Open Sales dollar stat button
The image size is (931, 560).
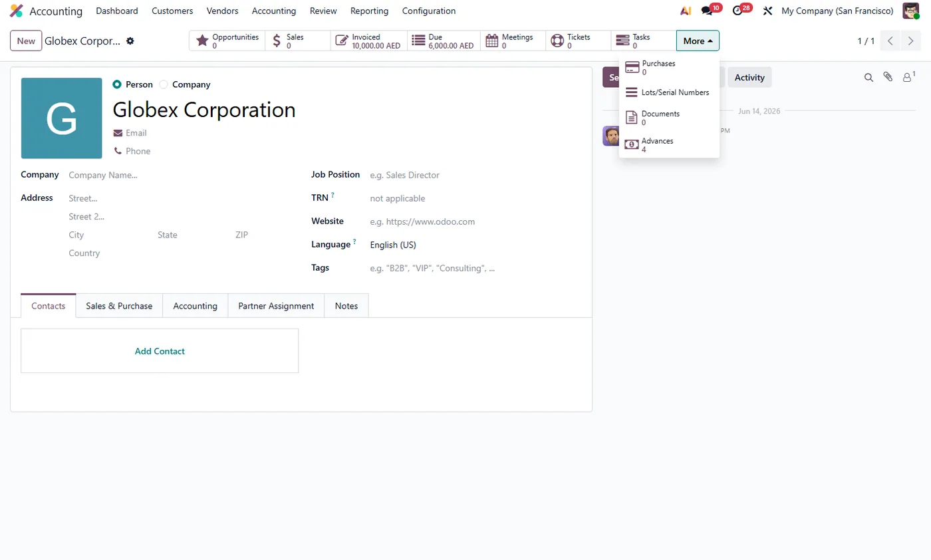[298, 41]
